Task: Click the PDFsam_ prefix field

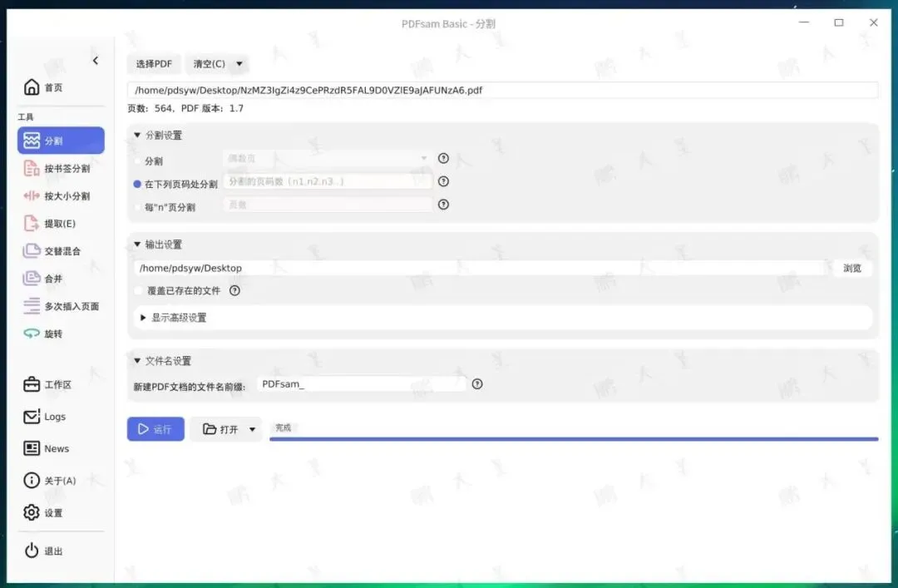Action: (x=361, y=384)
